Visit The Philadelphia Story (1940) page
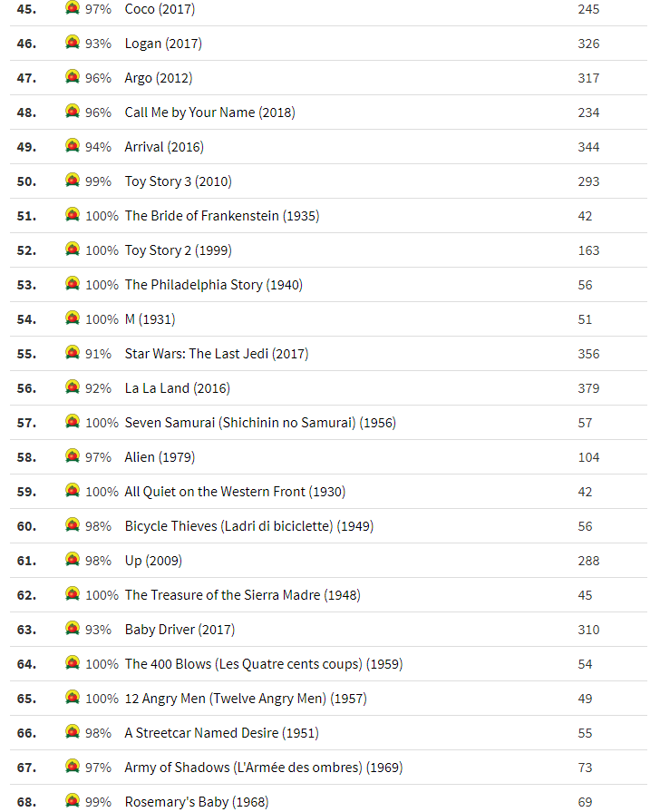This screenshot has height=812, width=660. (213, 285)
